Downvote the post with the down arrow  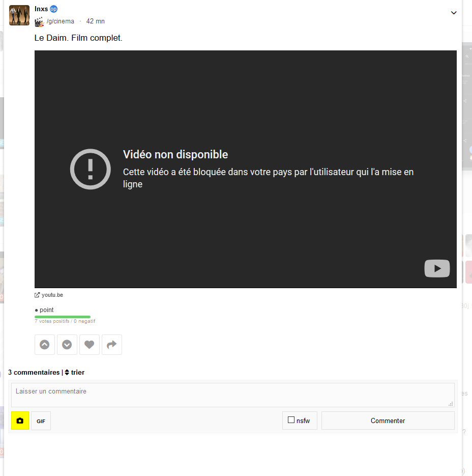click(67, 345)
